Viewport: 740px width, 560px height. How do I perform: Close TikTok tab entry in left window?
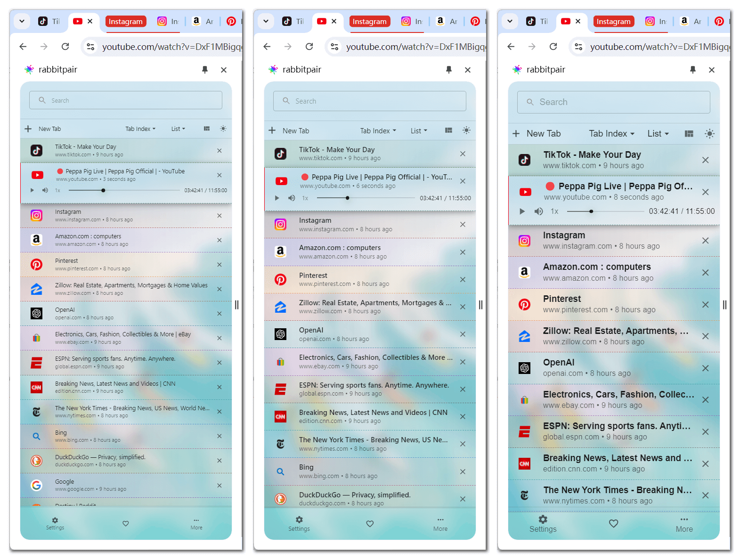point(220,151)
